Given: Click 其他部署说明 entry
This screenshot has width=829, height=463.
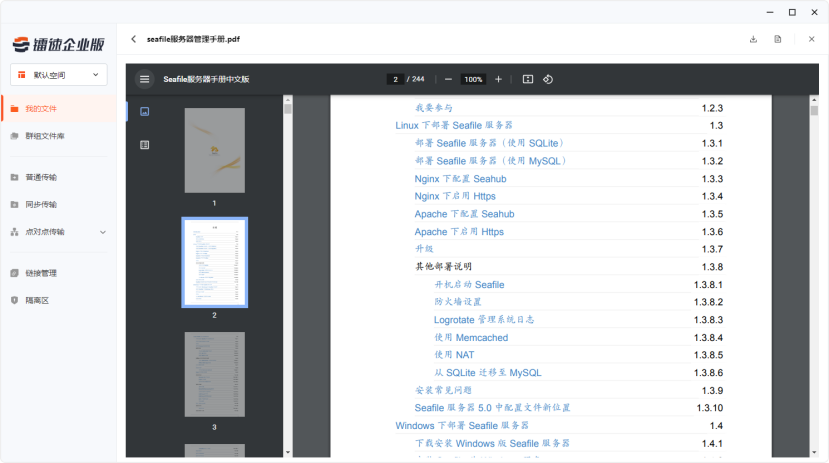Looking at the screenshot, I should pyautogui.click(x=444, y=266).
